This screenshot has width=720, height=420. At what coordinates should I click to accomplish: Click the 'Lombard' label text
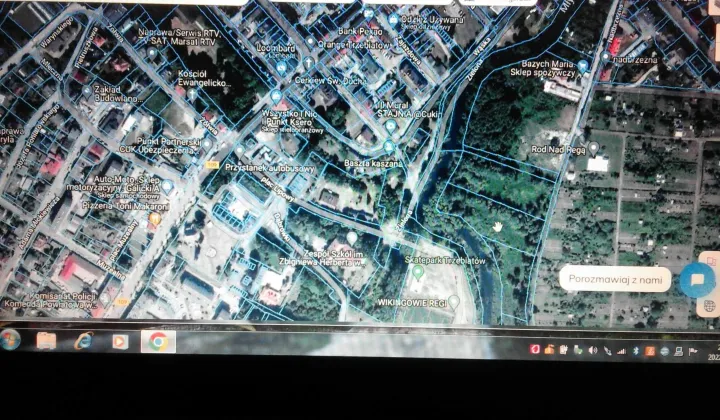tap(276, 48)
